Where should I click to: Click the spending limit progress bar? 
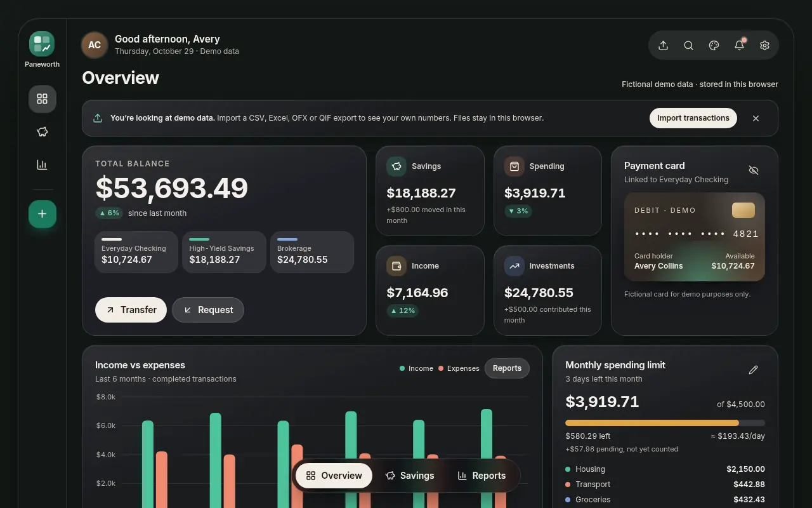[665, 423]
